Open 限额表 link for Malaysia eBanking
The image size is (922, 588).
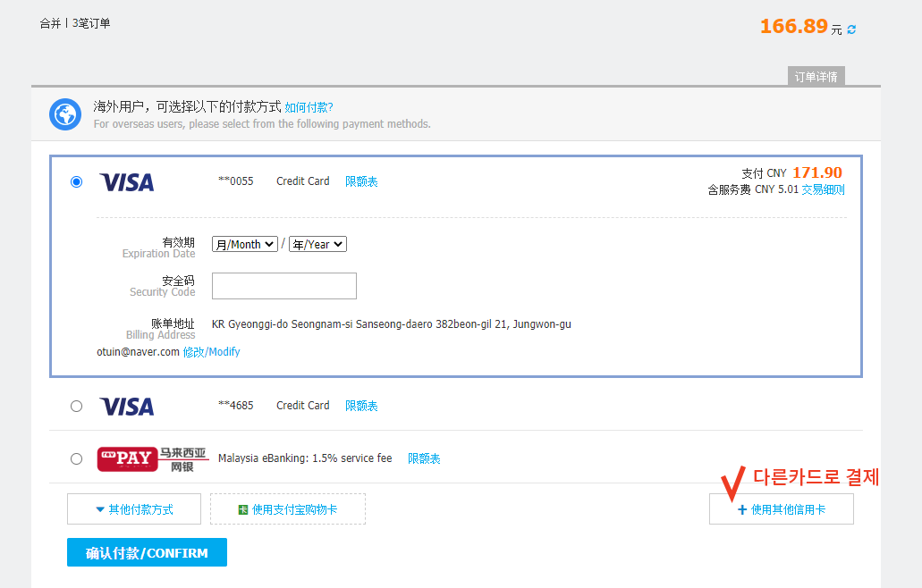pos(424,458)
